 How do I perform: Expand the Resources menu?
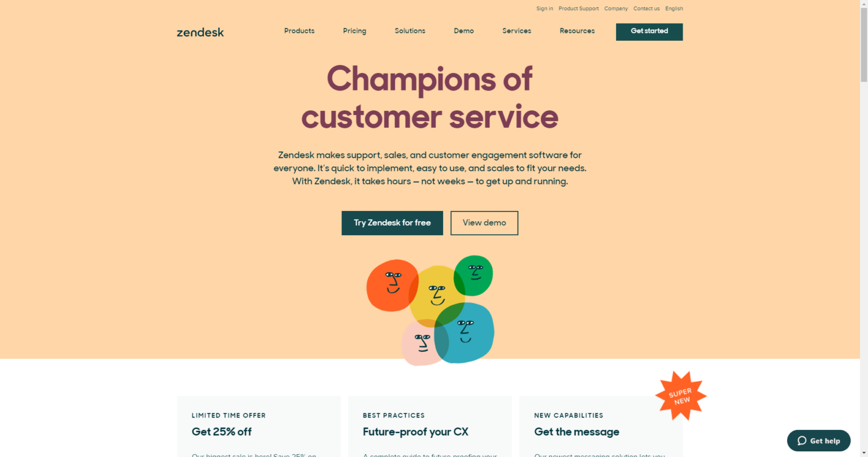(577, 31)
